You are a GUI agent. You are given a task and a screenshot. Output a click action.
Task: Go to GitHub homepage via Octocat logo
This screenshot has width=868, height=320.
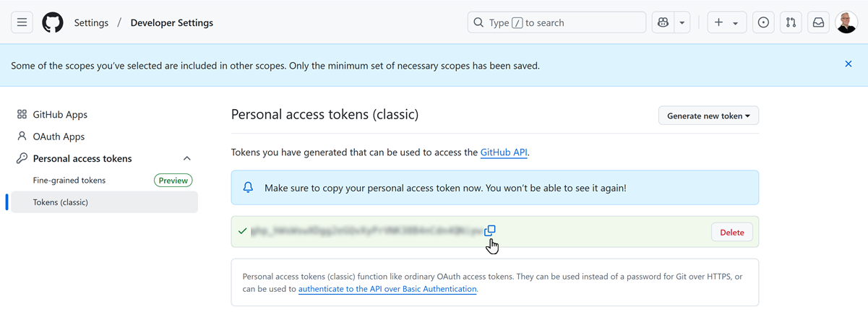coord(53,22)
